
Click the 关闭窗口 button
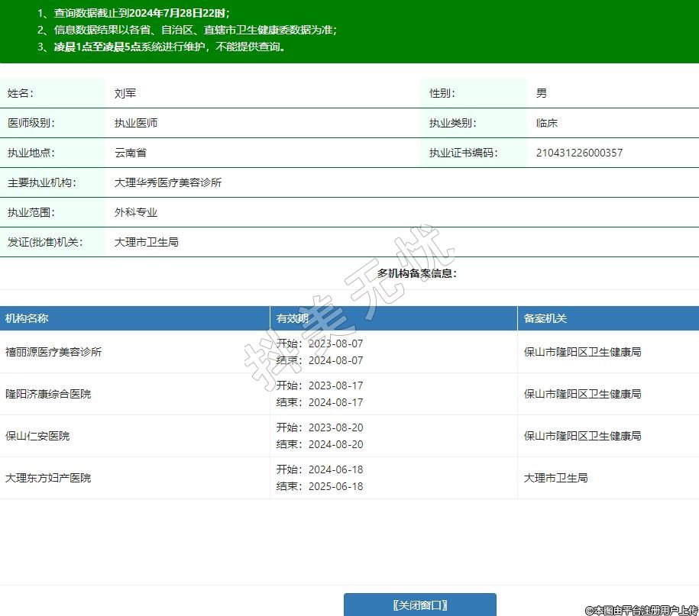pos(419,605)
